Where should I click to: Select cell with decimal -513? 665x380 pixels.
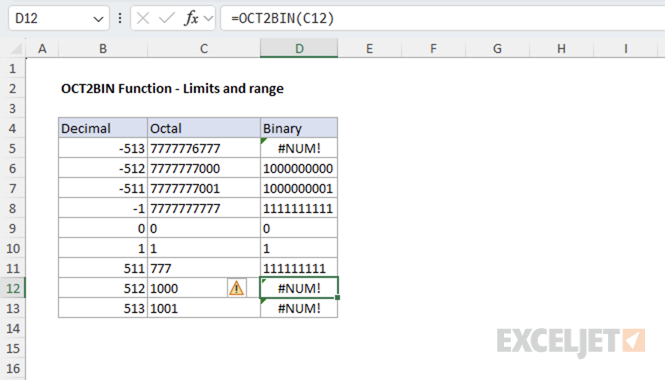coord(103,148)
